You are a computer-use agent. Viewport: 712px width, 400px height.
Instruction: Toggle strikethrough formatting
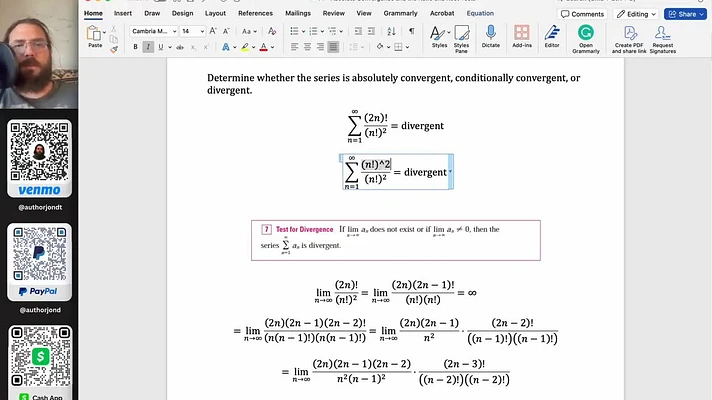pos(180,47)
